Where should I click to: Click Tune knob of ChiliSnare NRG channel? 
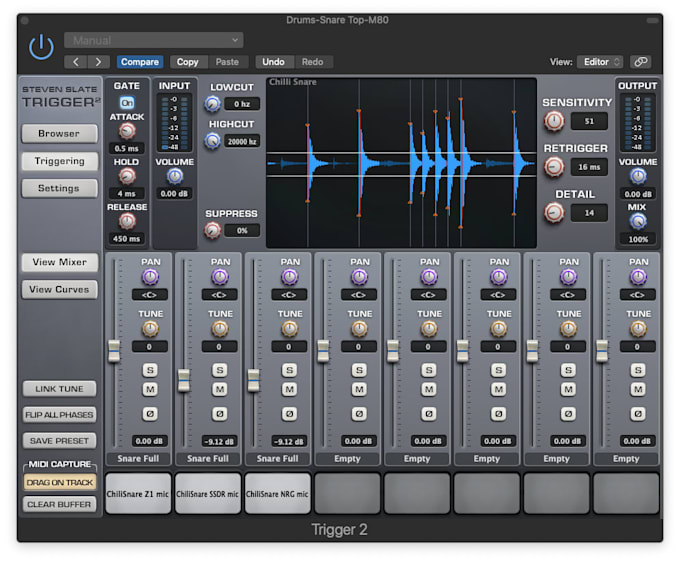(x=289, y=329)
